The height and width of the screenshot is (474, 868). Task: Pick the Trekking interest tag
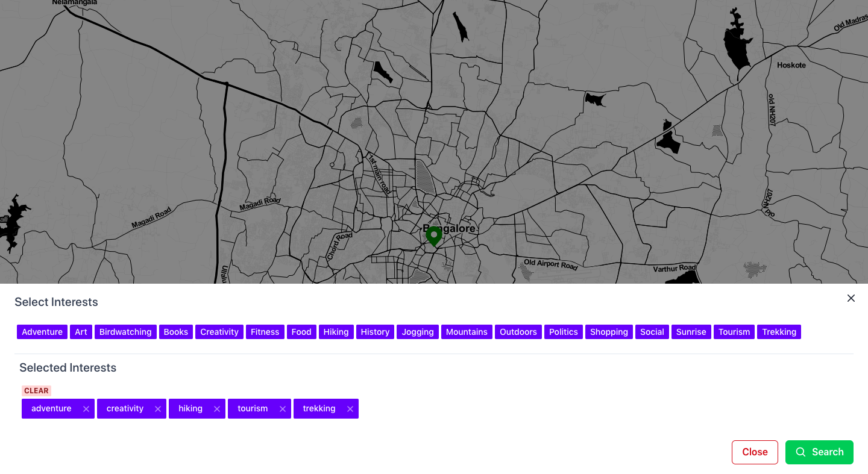[x=779, y=332]
